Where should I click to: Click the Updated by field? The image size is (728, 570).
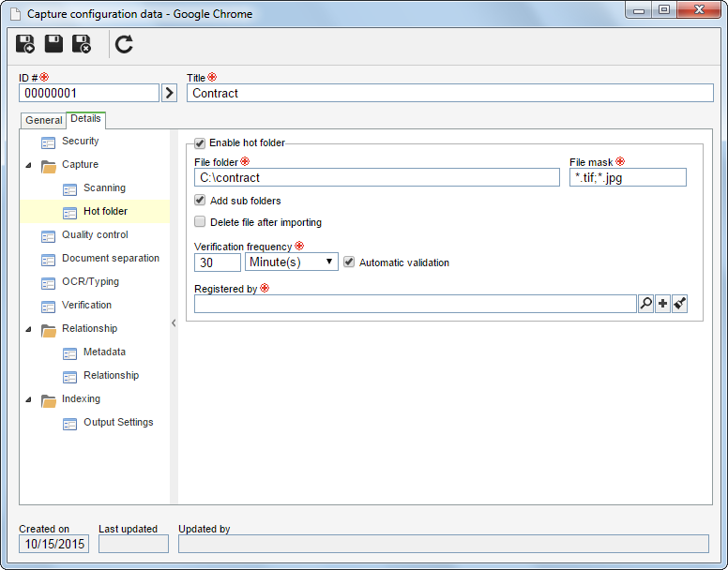pos(444,544)
